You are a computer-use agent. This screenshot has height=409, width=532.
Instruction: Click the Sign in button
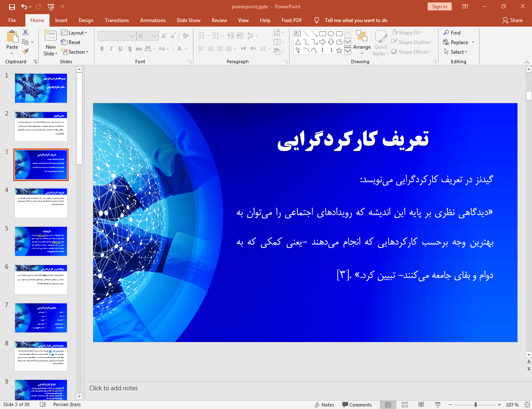[x=439, y=7]
